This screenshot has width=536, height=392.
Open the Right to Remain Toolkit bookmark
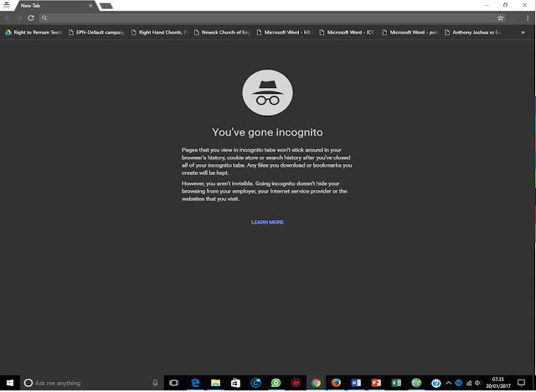tap(33, 33)
